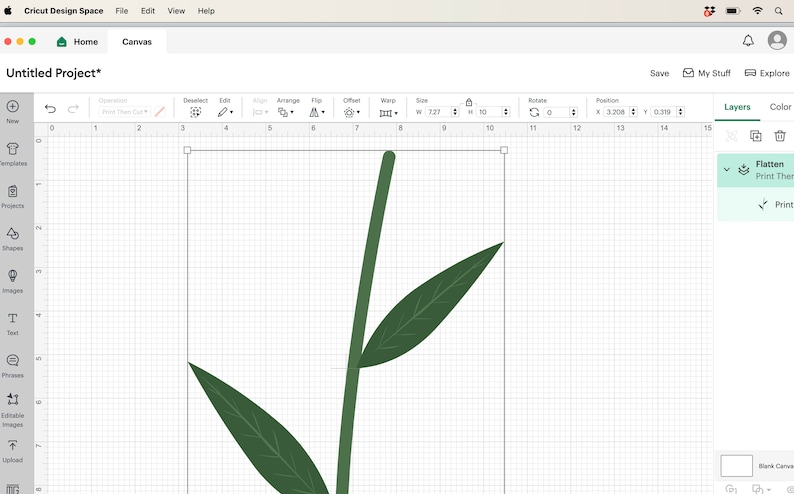Open the Apple menu
Screen dimensions: 794x494
8,11
